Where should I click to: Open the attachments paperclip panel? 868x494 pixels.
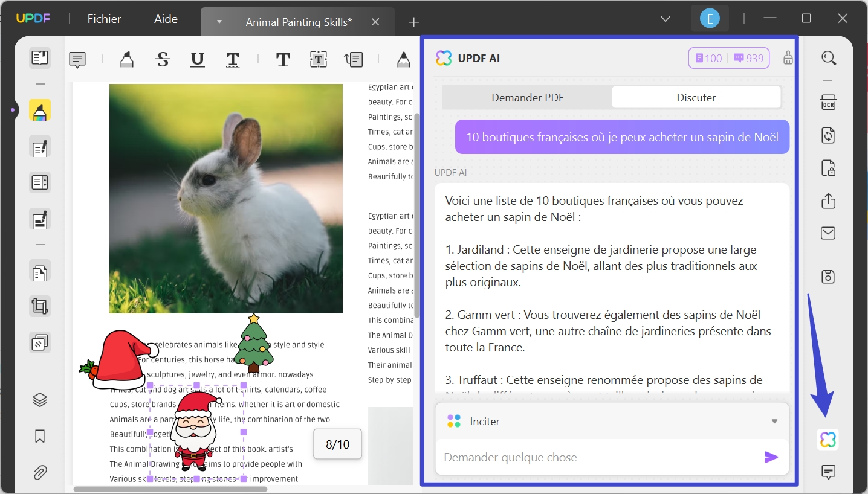click(40, 472)
